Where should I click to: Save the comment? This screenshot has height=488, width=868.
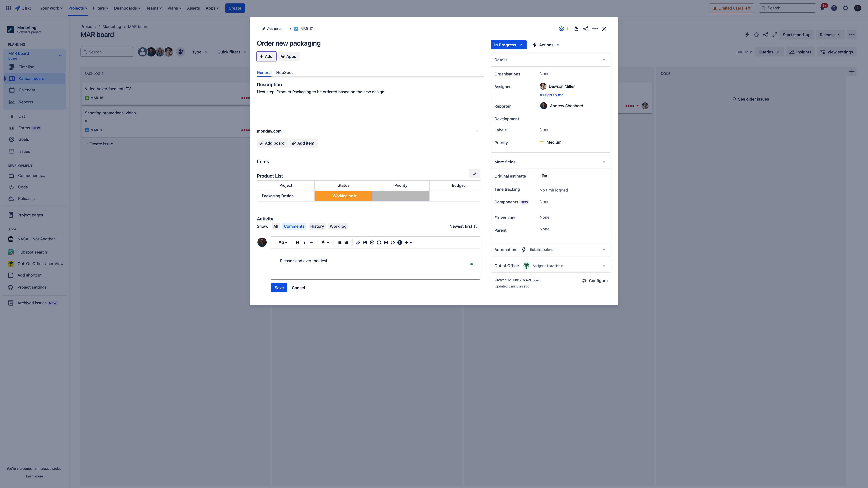279,288
